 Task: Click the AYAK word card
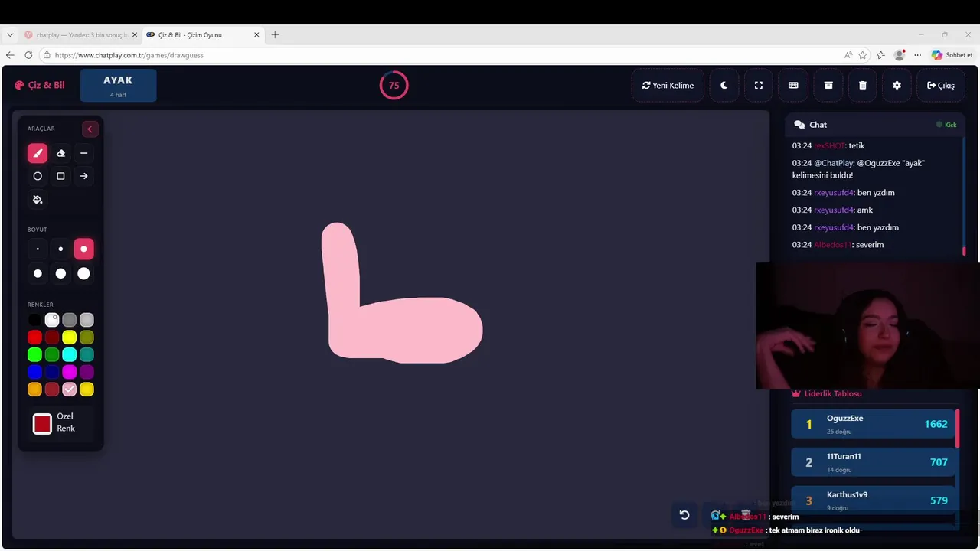tap(118, 85)
